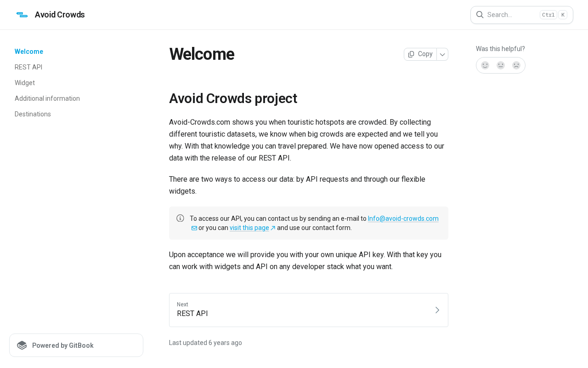Viewport: 588px width, 368px height.
Task: Click the GitBook logo icon
Action: 22,345
